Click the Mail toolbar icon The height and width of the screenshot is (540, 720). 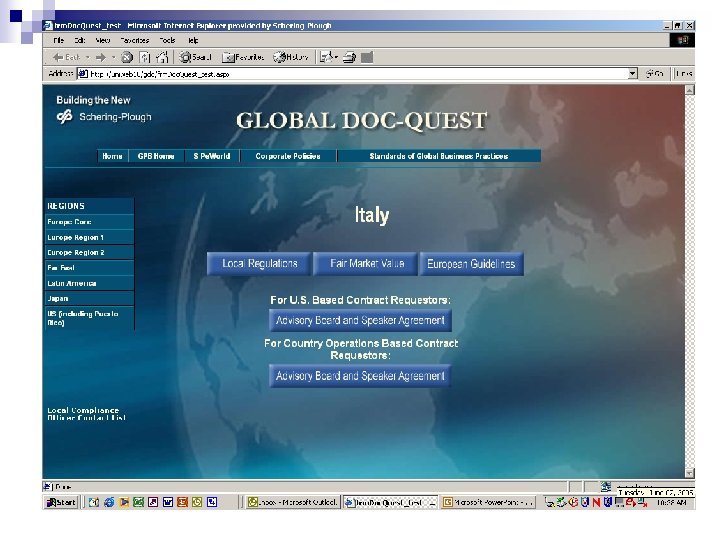coord(326,57)
